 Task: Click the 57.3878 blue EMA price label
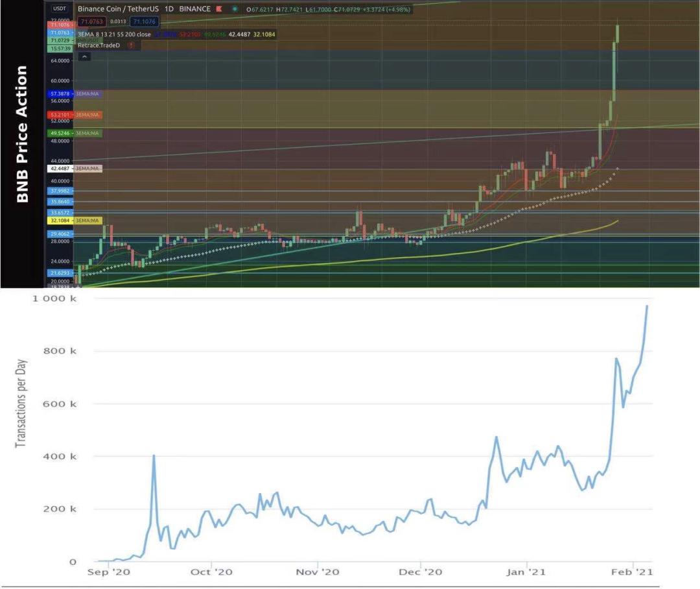point(60,94)
